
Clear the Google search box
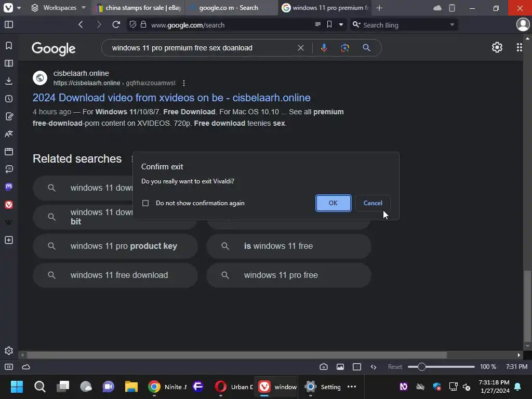[301, 48]
